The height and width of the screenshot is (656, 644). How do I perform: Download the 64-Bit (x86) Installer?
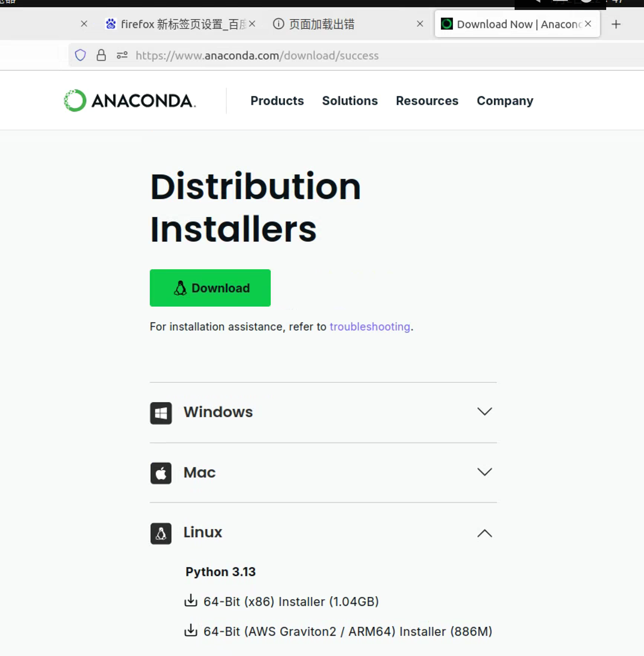pos(291,601)
